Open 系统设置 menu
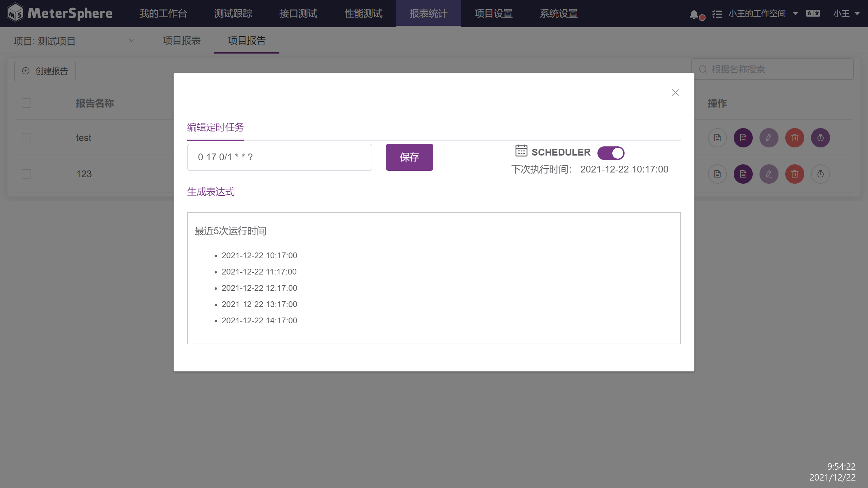868x488 pixels. [559, 14]
